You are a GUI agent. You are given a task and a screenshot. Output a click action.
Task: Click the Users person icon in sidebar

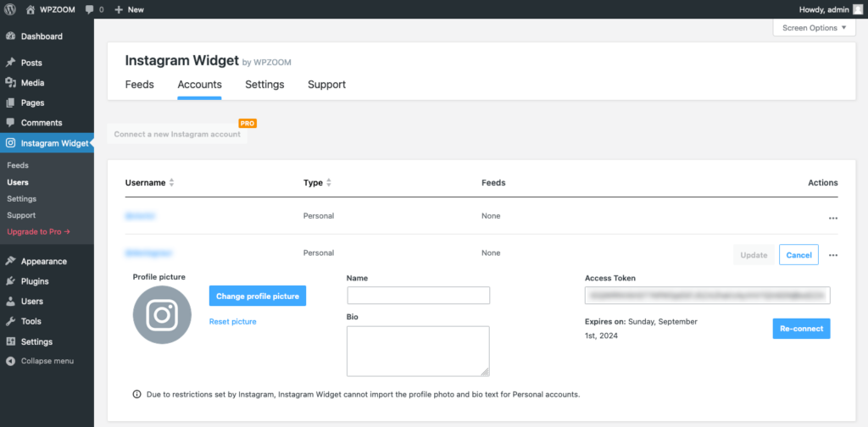pos(10,302)
